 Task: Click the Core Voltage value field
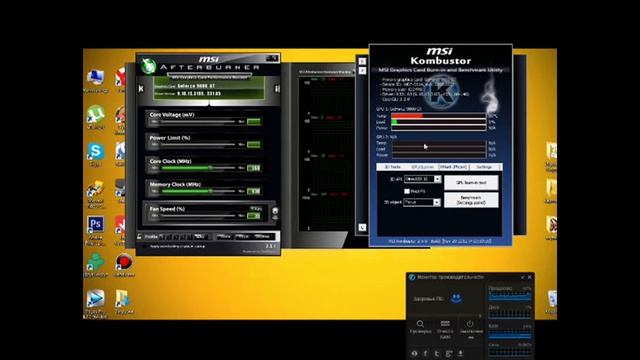[x=254, y=122]
